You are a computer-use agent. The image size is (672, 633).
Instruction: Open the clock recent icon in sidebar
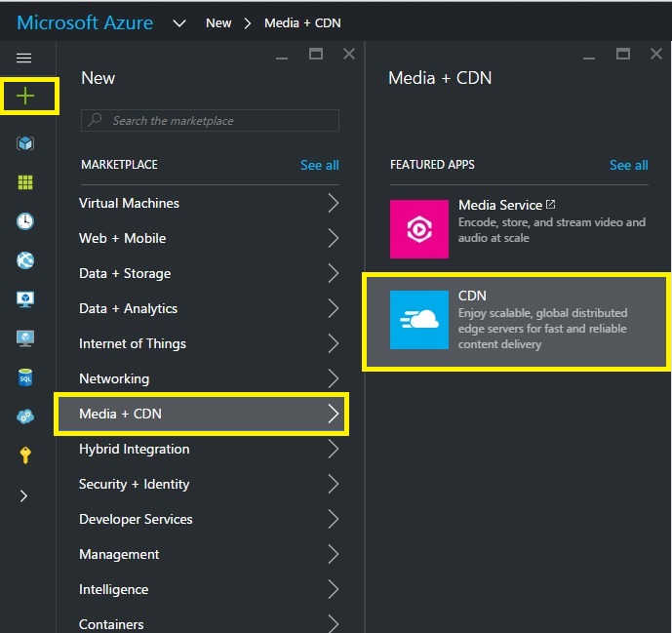(25, 221)
